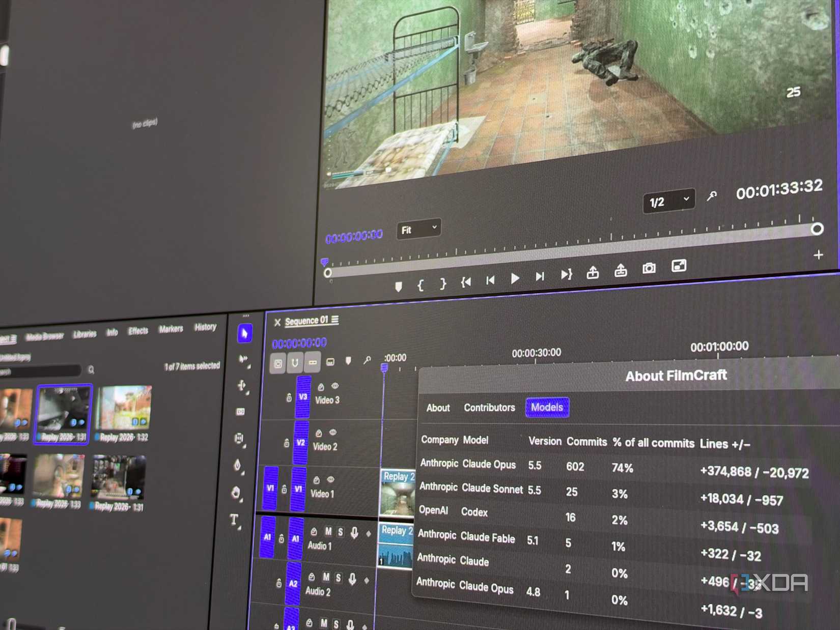This screenshot has width=840, height=630.
Task: Select the Pen tool in toolbar
Action: tap(238, 465)
